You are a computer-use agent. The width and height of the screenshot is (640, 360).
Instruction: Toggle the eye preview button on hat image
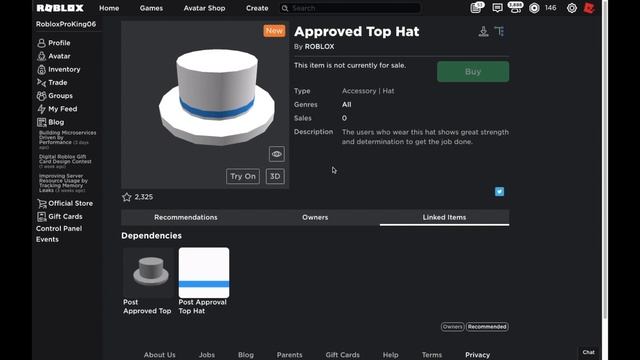276,154
